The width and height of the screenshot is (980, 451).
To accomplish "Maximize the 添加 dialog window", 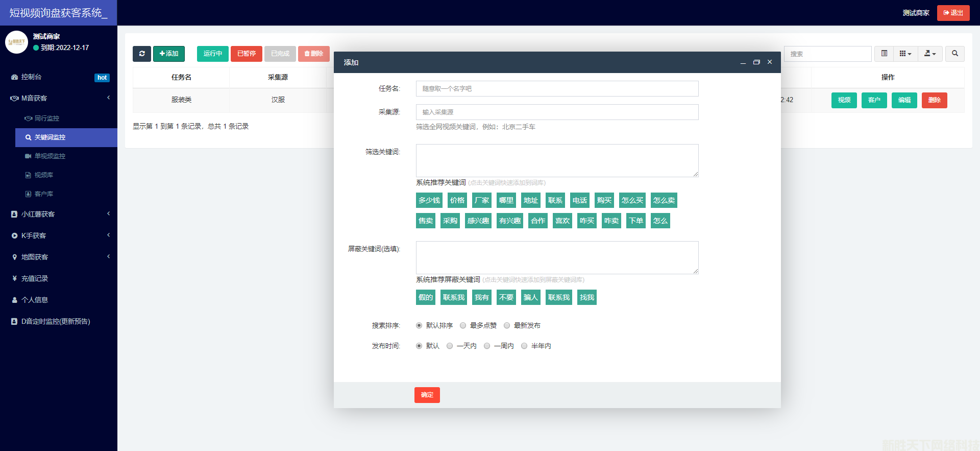I will 756,62.
